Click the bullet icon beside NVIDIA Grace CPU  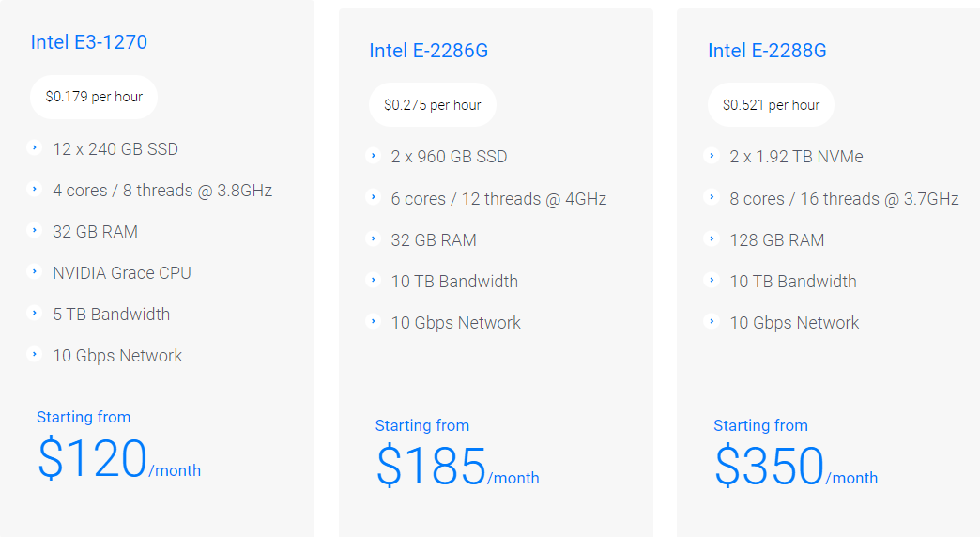(35, 272)
